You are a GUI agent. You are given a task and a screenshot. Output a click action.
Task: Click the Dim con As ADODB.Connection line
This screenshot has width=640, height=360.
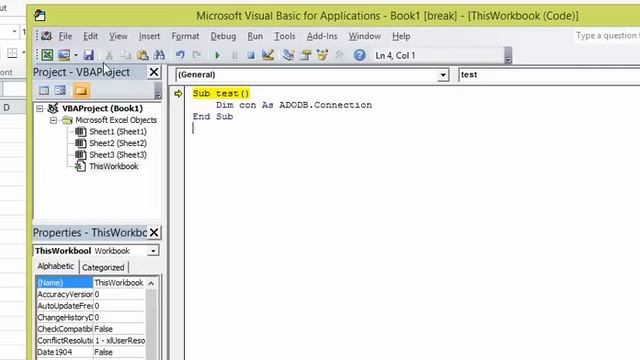click(x=294, y=105)
